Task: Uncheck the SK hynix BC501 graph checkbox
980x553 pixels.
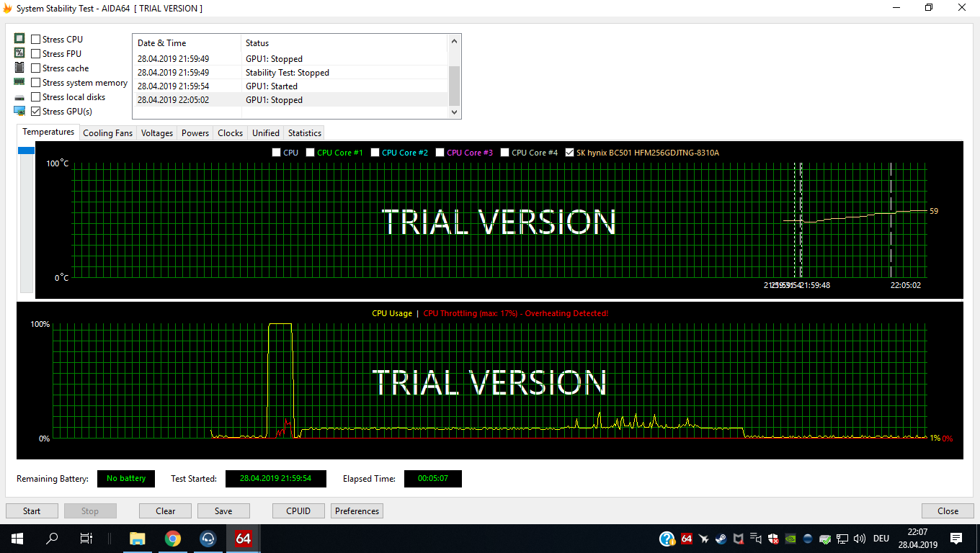Action: [x=570, y=153]
